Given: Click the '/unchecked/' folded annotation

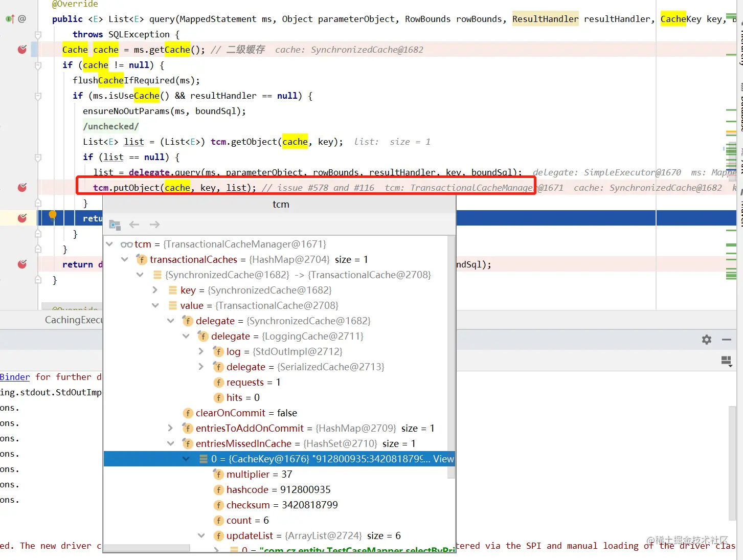Looking at the screenshot, I should (110, 126).
